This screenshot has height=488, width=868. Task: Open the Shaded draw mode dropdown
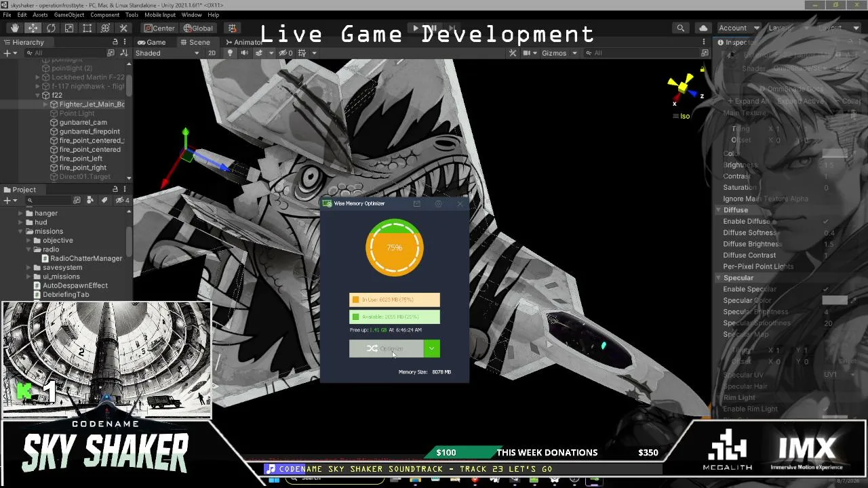[x=168, y=53]
